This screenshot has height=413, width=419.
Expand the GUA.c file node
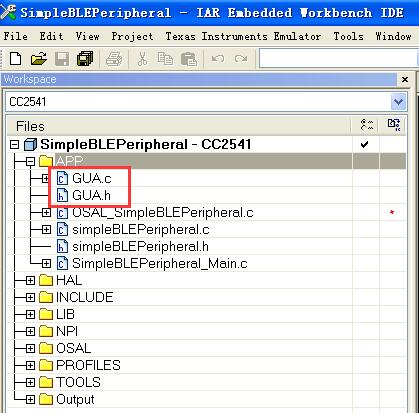click(46, 179)
